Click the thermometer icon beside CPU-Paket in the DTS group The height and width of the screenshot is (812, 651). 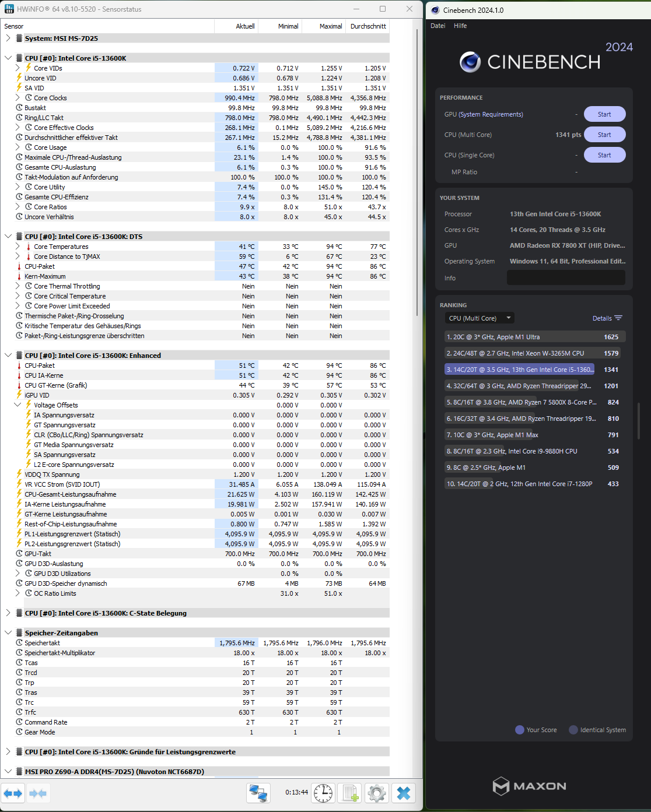point(19,266)
